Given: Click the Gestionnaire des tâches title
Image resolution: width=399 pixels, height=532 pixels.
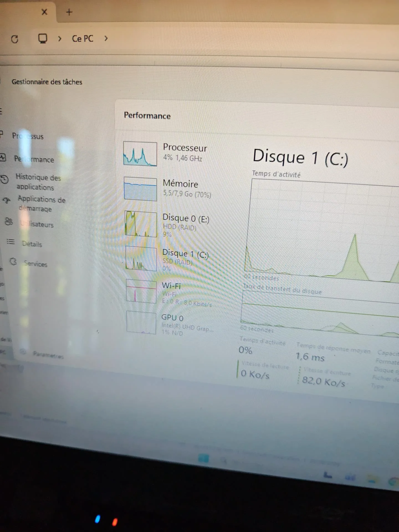Looking at the screenshot, I should click(47, 82).
